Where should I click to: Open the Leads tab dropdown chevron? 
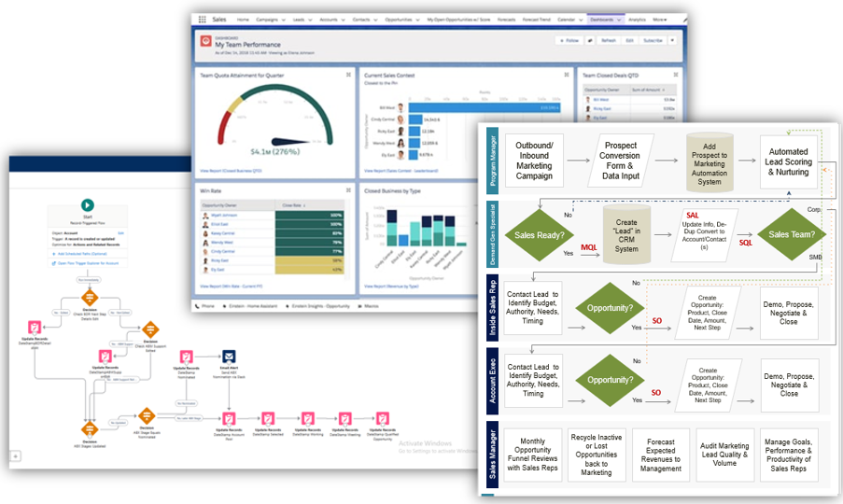(x=310, y=20)
